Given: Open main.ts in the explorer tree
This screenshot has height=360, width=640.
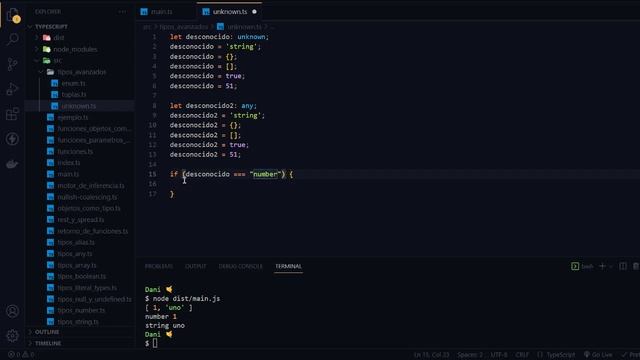Looking at the screenshot, I should 68,174.
